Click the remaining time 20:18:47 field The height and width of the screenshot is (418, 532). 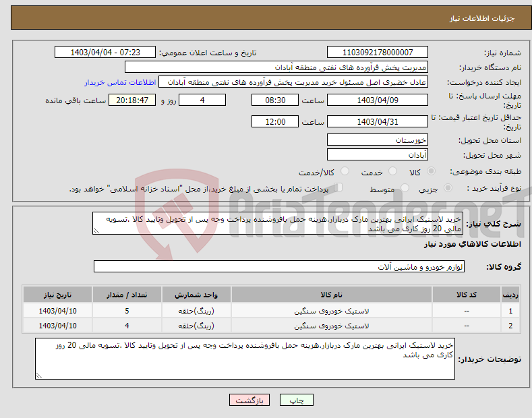coord(132,100)
